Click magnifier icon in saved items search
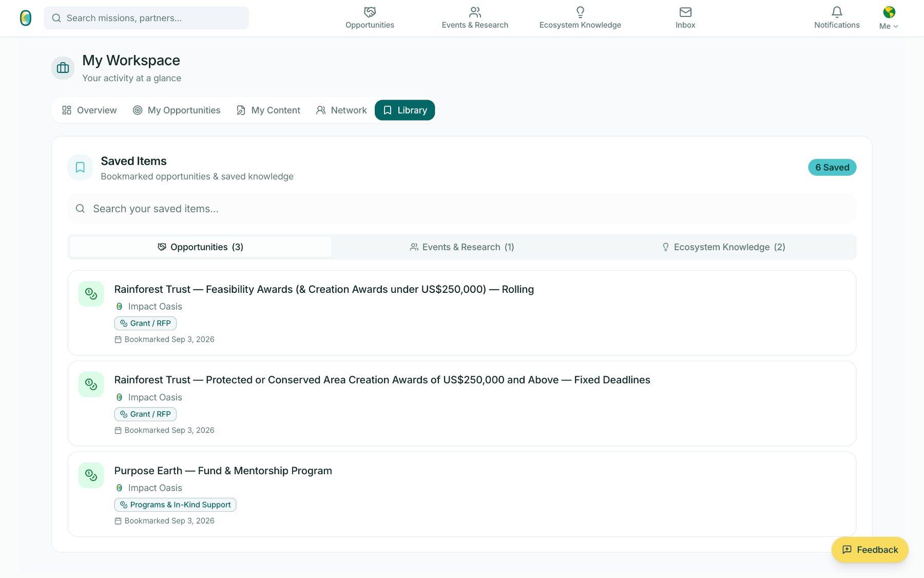The width and height of the screenshot is (924, 578). [80, 209]
